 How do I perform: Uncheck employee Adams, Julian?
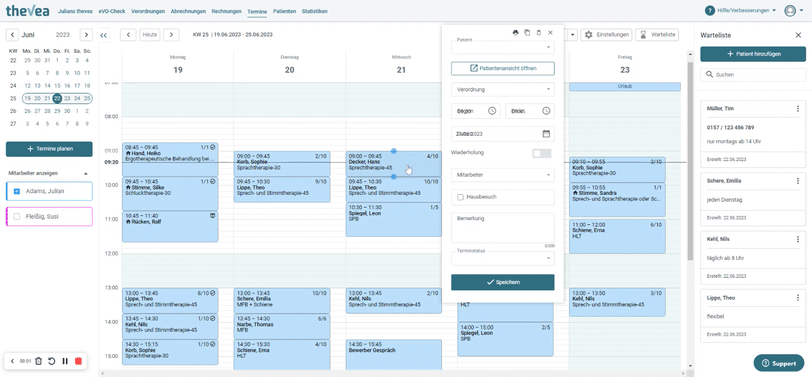click(17, 191)
